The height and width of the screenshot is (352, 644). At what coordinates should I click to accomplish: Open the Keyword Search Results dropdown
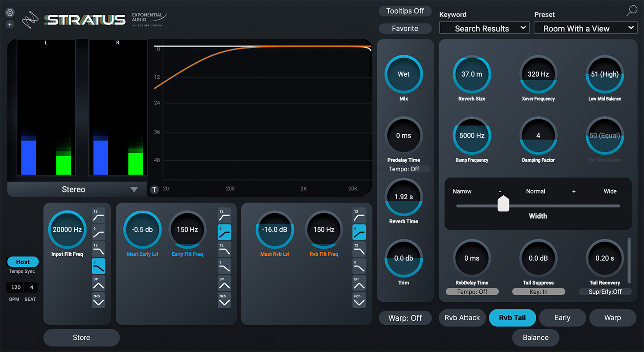[484, 28]
